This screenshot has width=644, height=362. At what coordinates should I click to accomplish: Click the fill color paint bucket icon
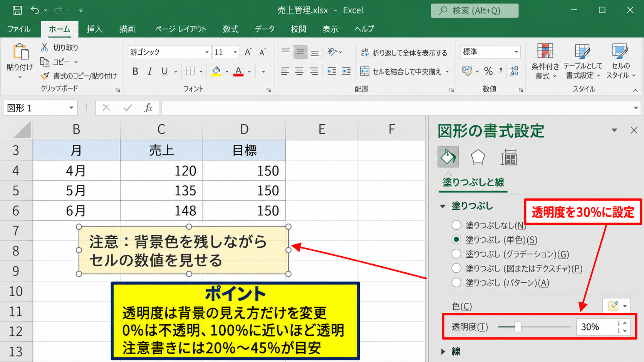tap(216, 71)
